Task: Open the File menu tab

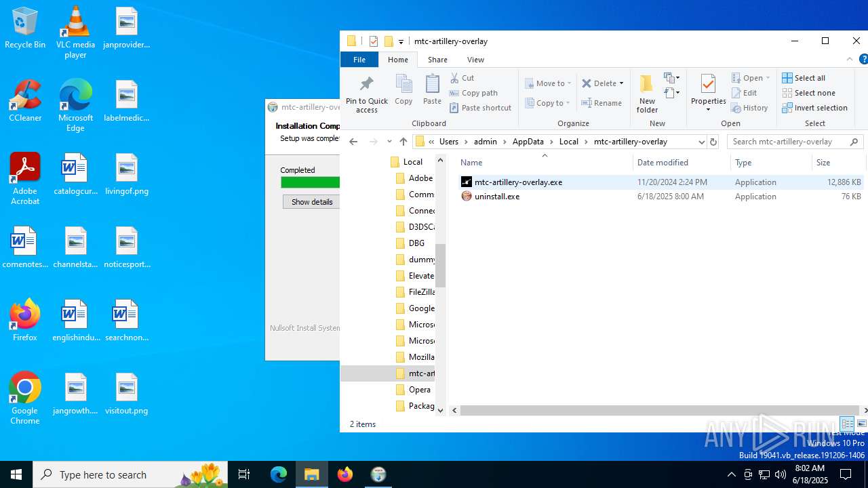Action: pyautogui.click(x=359, y=60)
